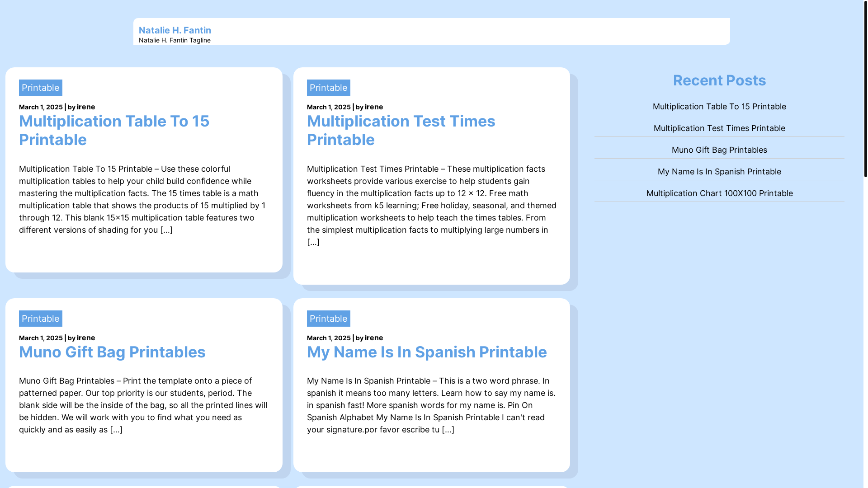Open the Printable tag on Multiplication Test Times card

pos(329,88)
